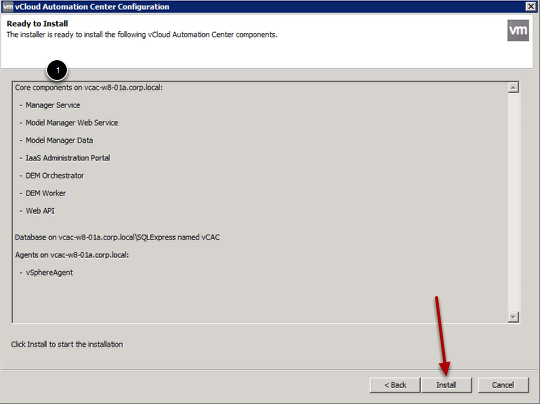Click the vSphereAgent entry
Viewport: 540px width, 404px height.
49,272
